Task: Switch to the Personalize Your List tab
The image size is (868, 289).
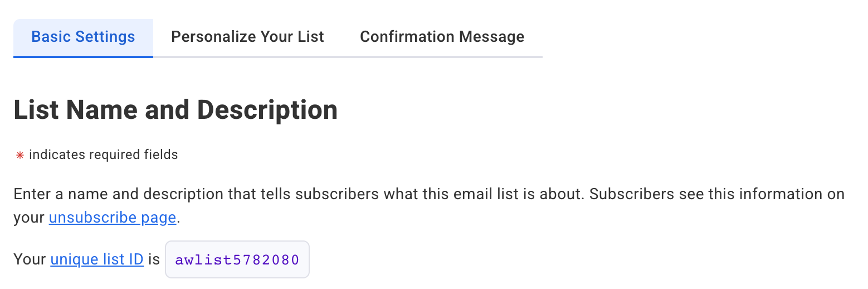Action: [247, 37]
